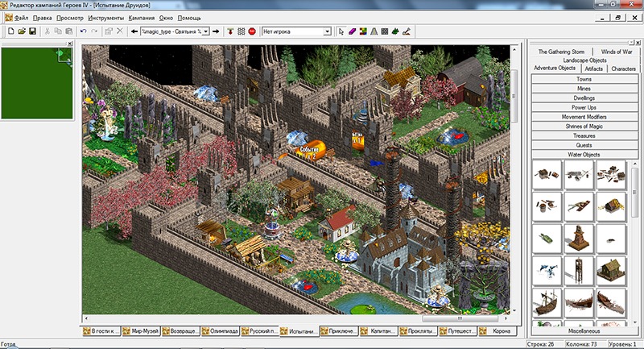Cut selection with the scissors icon
The width and height of the screenshot is (644, 349).
[x=47, y=31]
